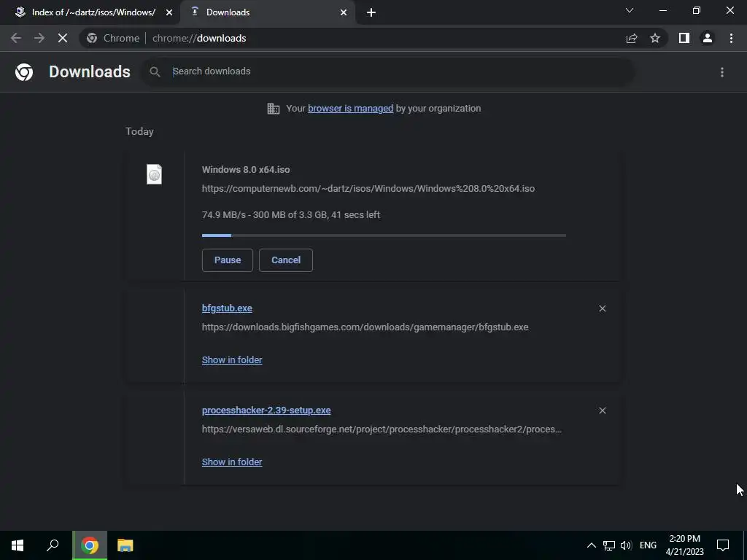Click the Windows 8.0 x64.iso filename
The height and width of the screenshot is (560, 747).
point(246,169)
